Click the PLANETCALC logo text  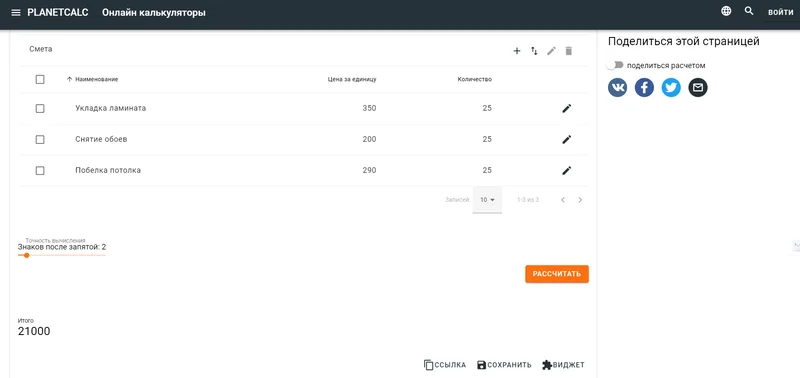coord(58,13)
